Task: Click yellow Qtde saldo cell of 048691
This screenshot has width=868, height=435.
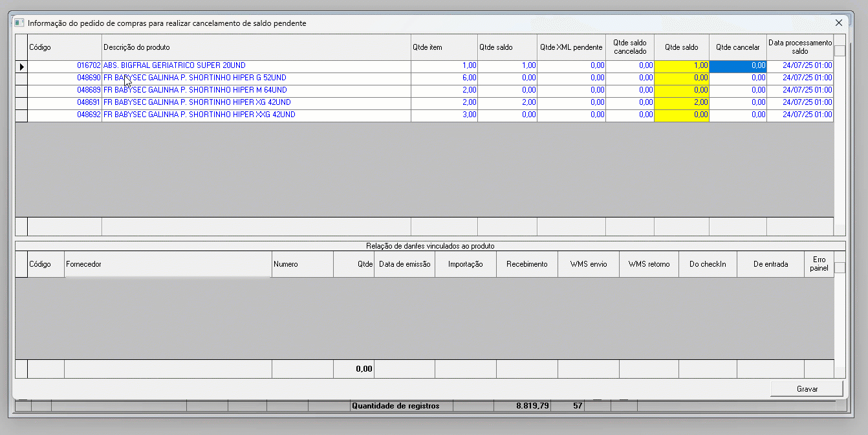Action: [682, 103]
